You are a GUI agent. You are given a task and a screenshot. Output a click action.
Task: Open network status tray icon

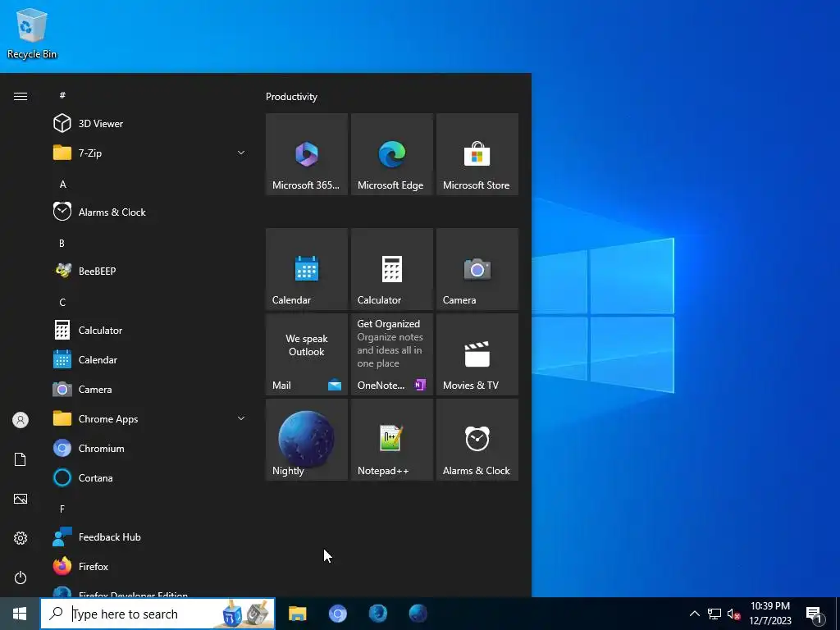(x=714, y=614)
